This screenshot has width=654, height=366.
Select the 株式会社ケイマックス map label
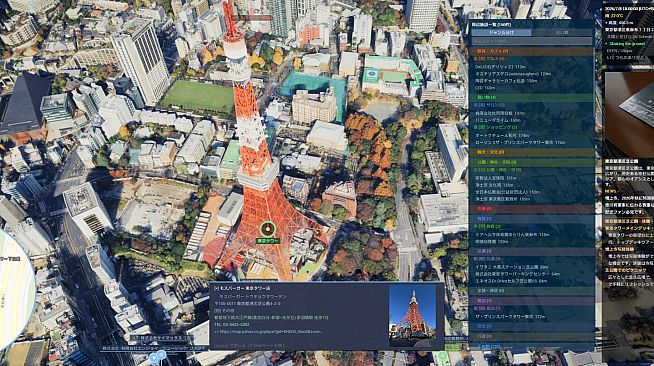pyautogui.click(x=161, y=338)
